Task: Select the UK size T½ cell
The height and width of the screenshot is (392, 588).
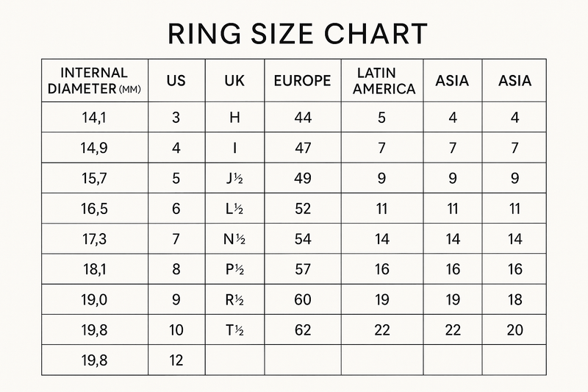Action: click(x=234, y=330)
